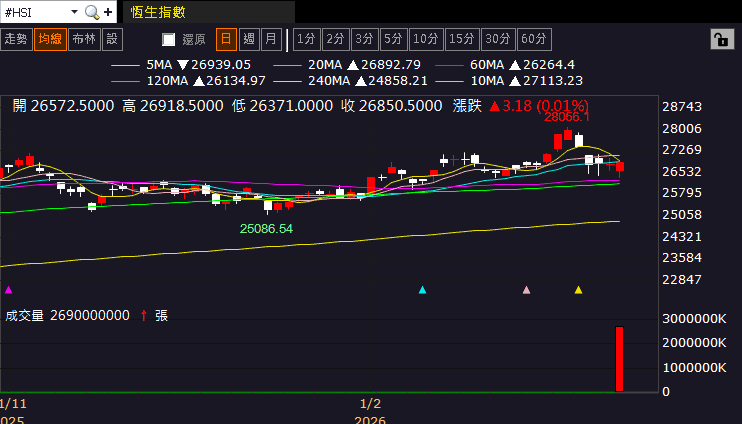
Task: Enable the 還原 checkbox
Action: click(x=169, y=40)
